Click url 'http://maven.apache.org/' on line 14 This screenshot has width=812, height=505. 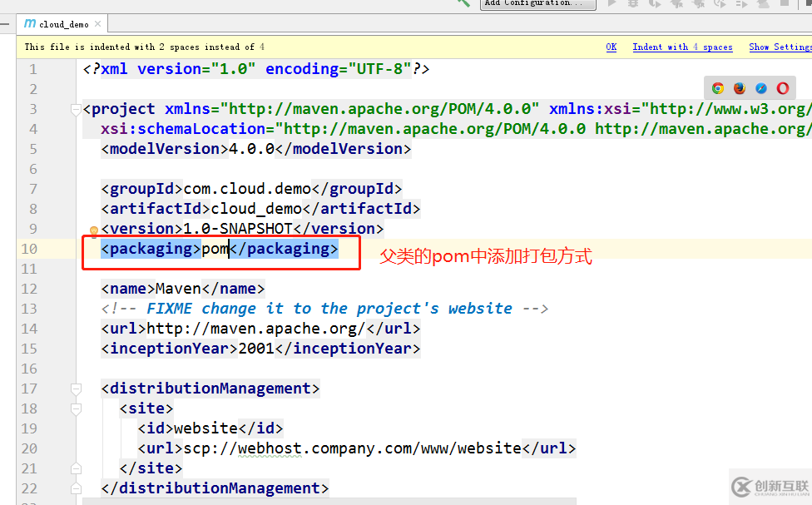coord(255,329)
